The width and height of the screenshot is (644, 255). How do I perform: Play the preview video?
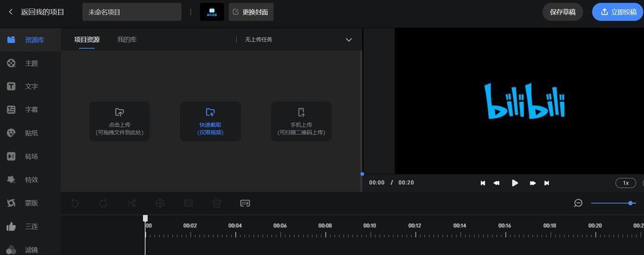pos(515,183)
